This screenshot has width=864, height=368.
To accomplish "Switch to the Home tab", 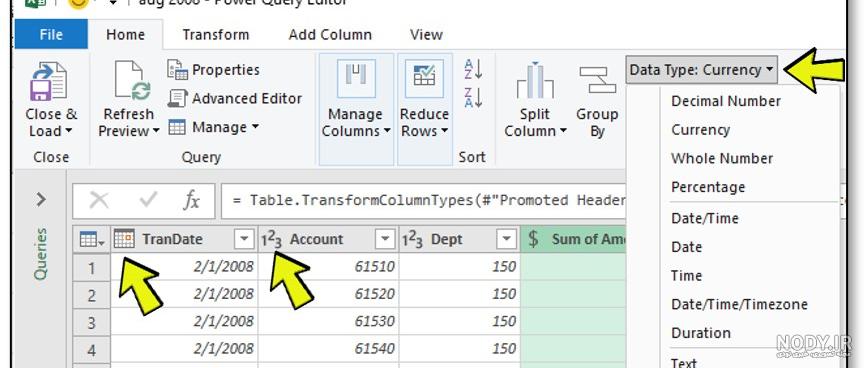I will (126, 35).
